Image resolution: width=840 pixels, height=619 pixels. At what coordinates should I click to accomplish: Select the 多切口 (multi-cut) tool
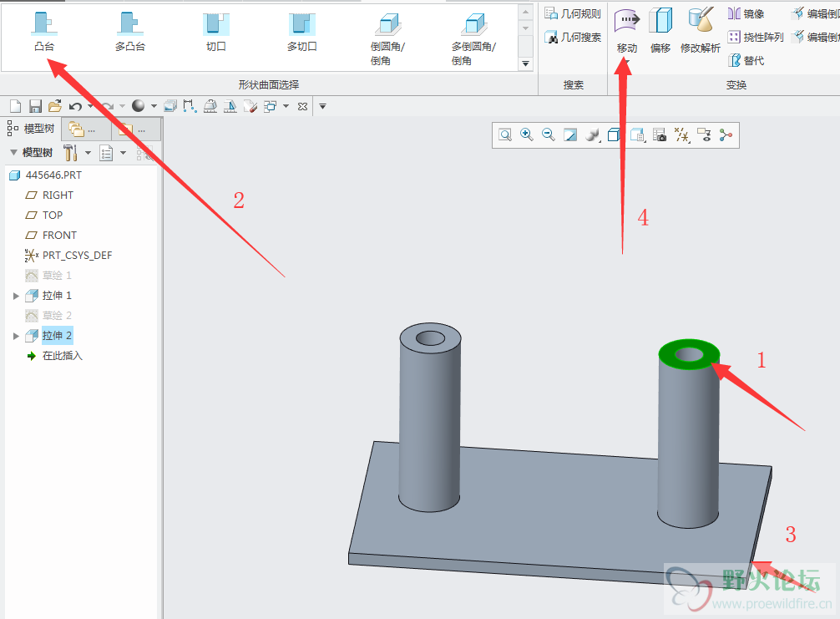(x=302, y=32)
